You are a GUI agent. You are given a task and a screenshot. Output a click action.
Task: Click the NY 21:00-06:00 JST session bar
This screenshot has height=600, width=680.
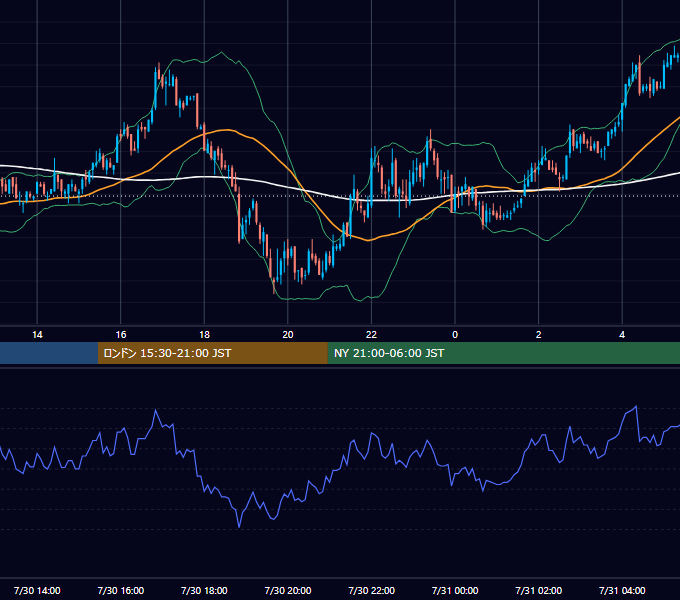click(503, 353)
